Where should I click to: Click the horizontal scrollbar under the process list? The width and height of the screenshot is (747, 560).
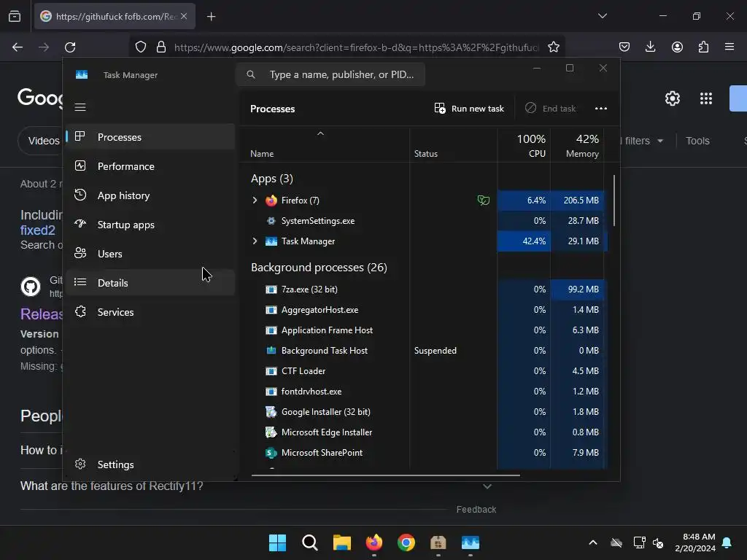click(x=385, y=475)
